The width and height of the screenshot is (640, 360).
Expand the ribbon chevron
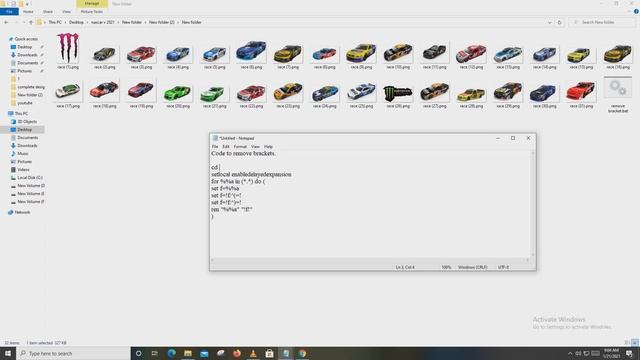pos(629,11)
